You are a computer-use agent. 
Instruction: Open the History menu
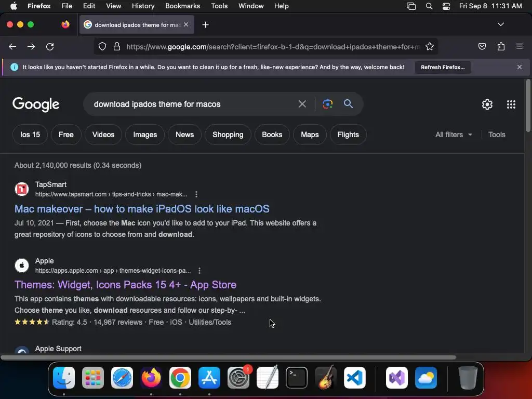[x=143, y=6]
